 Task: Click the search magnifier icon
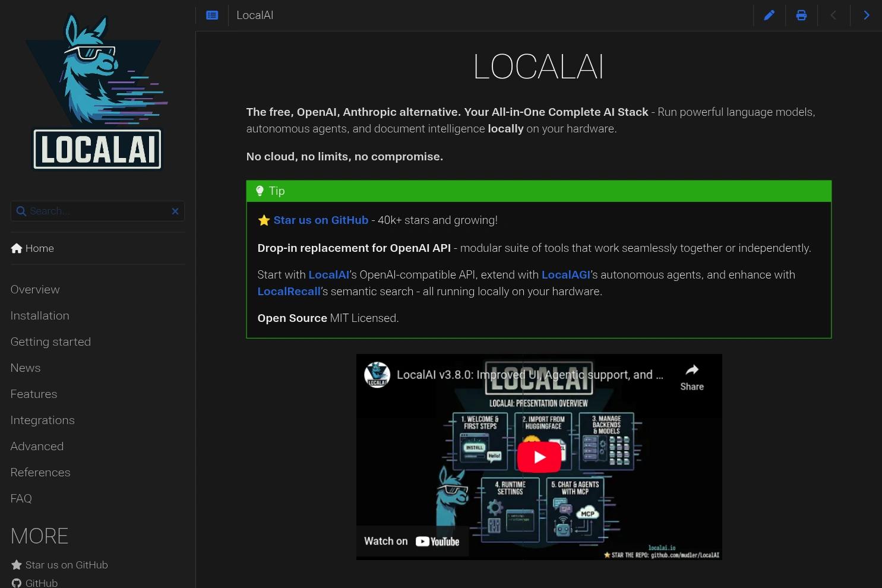click(x=21, y=211)
